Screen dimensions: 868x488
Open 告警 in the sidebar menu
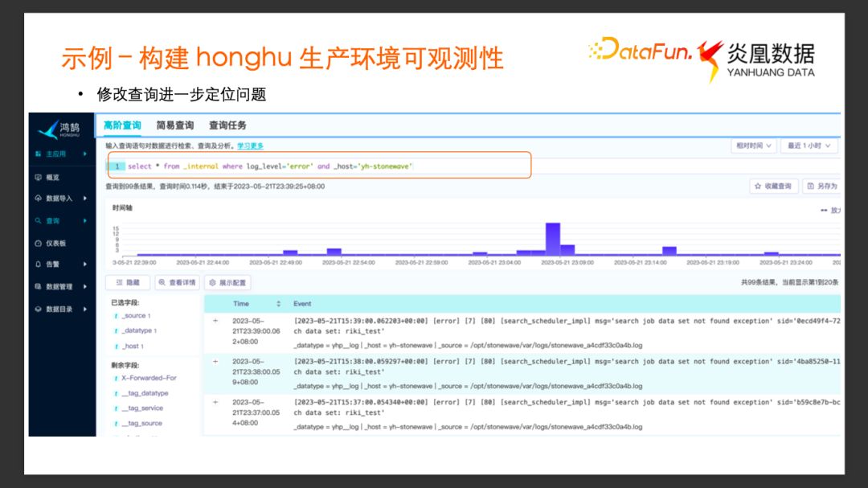click(x=52, y=265)
